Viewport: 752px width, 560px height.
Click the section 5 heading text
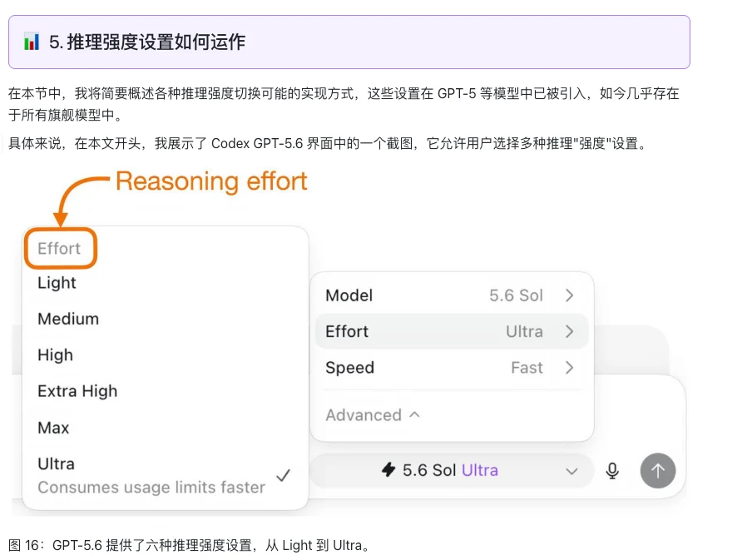coord(147,42)
